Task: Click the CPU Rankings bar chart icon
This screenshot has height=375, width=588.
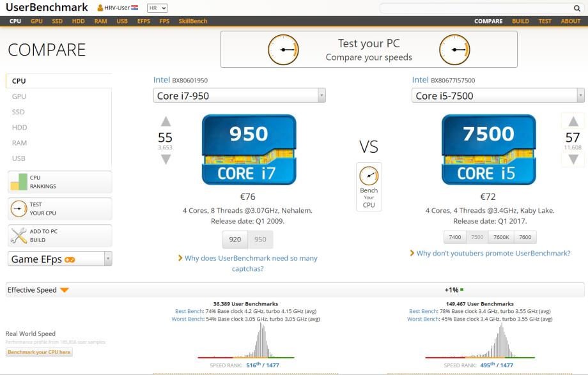Action: pos(19,182)
